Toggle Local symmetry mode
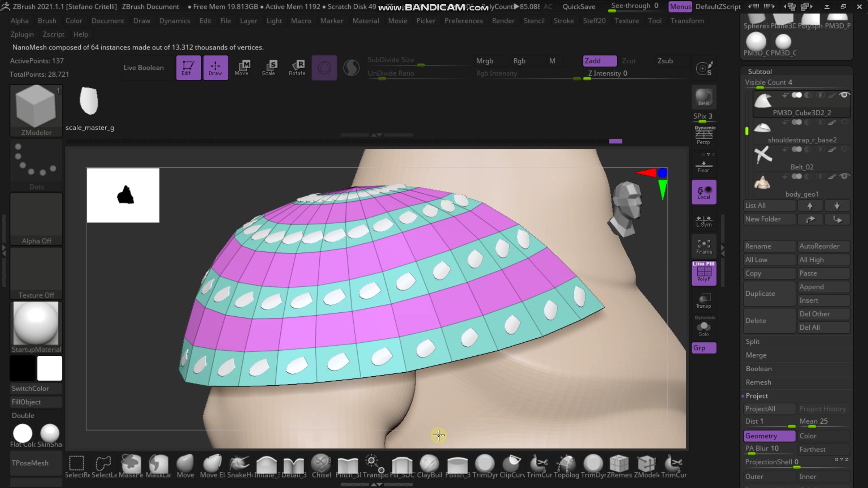This screenshot has width=868, height=488. click(704, 192)
